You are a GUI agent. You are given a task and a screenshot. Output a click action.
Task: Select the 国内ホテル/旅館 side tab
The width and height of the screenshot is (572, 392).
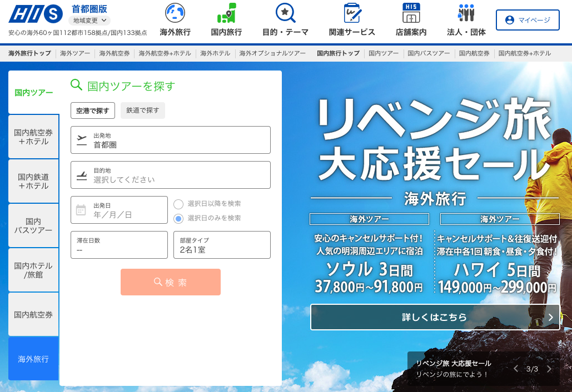[33, 270]
